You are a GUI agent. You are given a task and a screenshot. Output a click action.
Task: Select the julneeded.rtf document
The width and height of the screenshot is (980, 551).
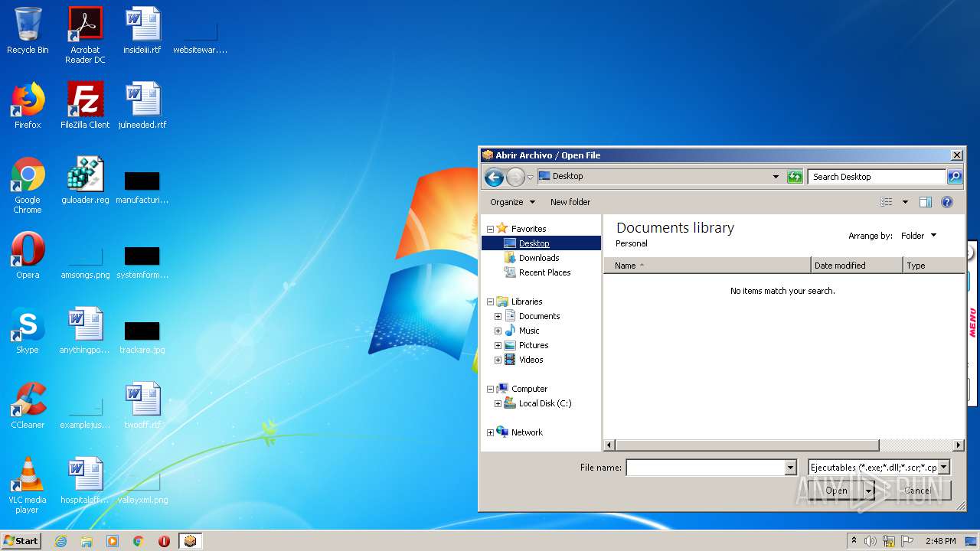pos(142,106)
